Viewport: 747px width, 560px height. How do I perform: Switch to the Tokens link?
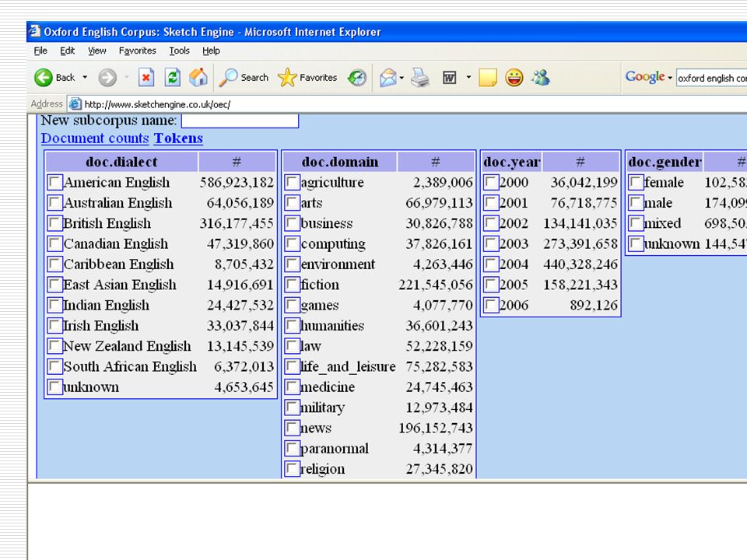178,138
